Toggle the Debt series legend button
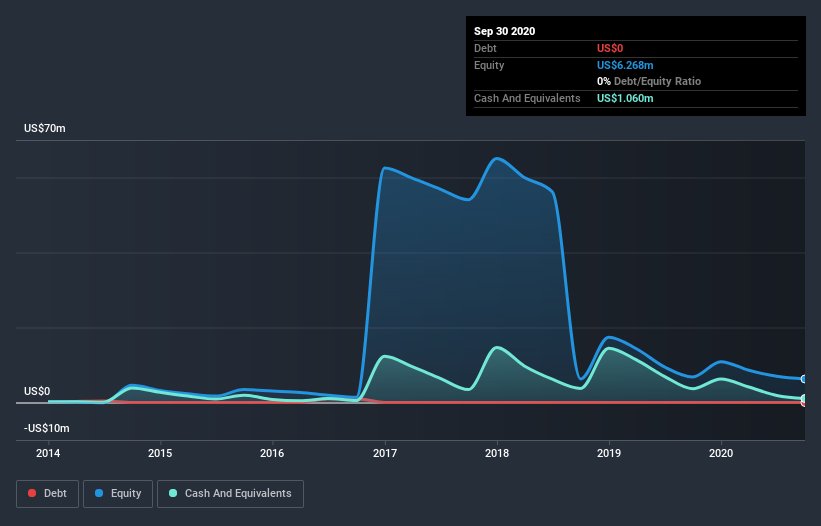 pyautogui.click(x=47, y=494)
